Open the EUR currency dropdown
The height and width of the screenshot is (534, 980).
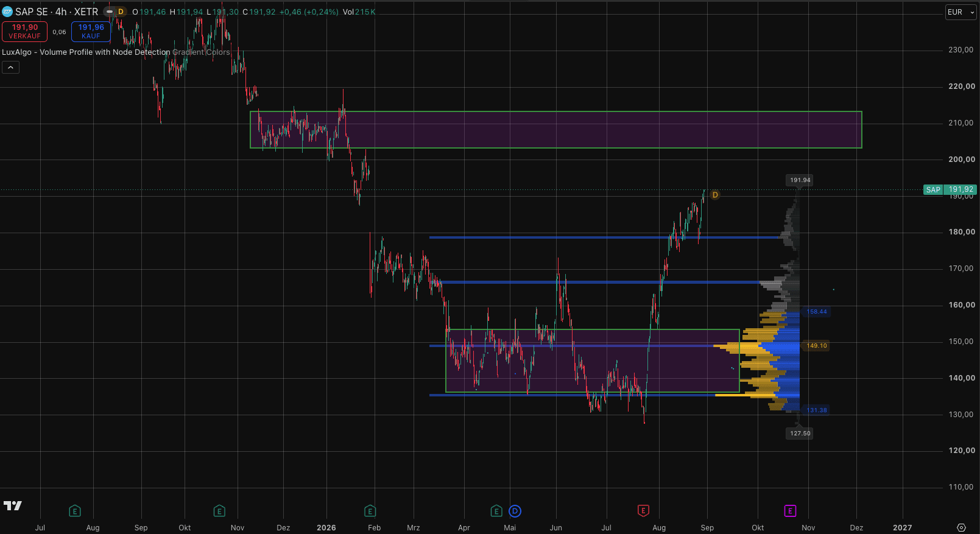pyautogui.click(x=961, y=12)
